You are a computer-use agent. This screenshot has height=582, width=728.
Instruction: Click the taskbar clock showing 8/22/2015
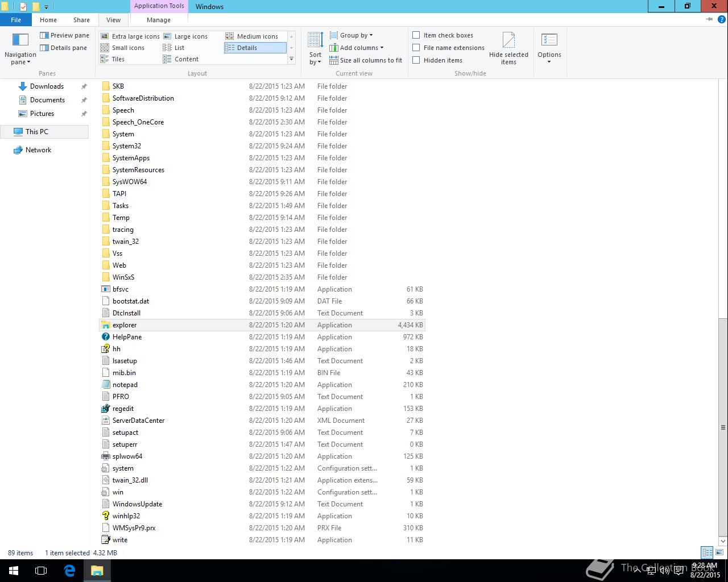pyautogui.click(x=705, y=571)
